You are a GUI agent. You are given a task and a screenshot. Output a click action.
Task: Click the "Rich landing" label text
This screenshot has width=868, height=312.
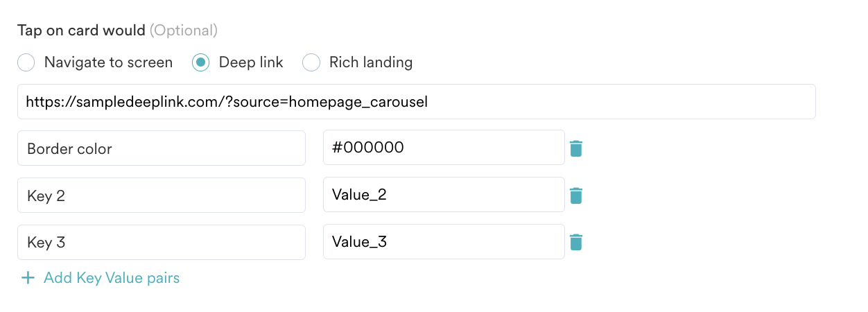(371, 62)
